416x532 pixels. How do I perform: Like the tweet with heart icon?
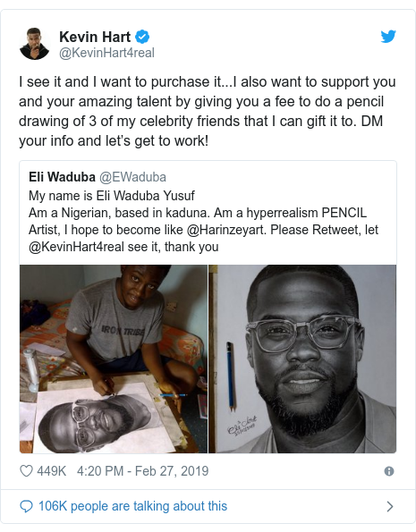click(x=26, y=471)
